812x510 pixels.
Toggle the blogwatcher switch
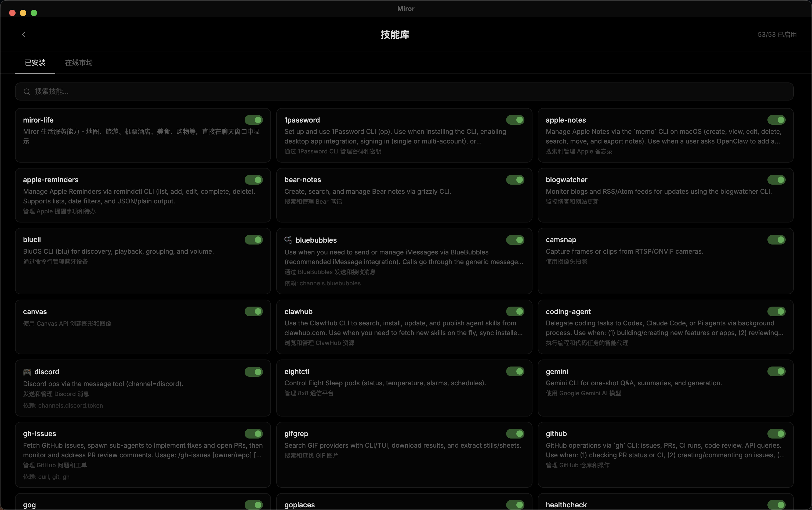tap(777, 179)
